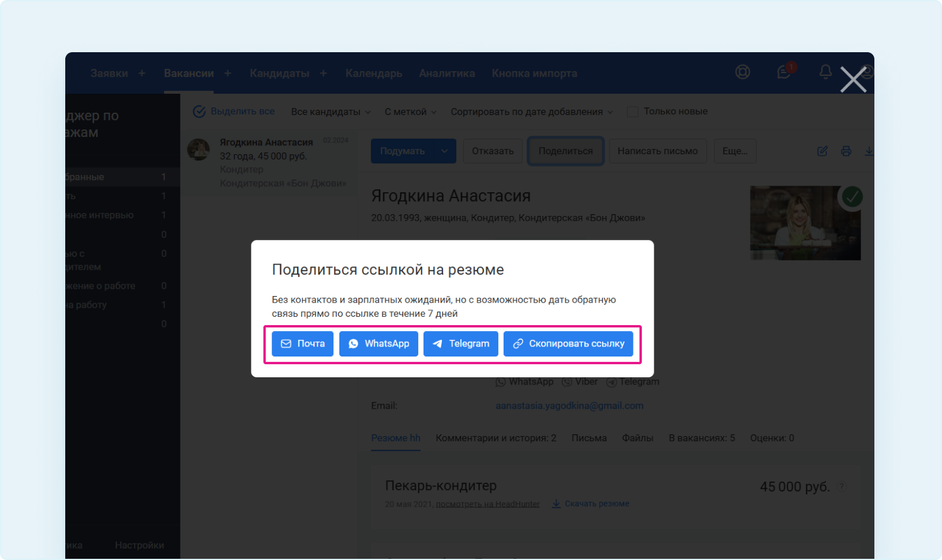Switch to Файлы tab
The image size is (942, 560).
638,438
